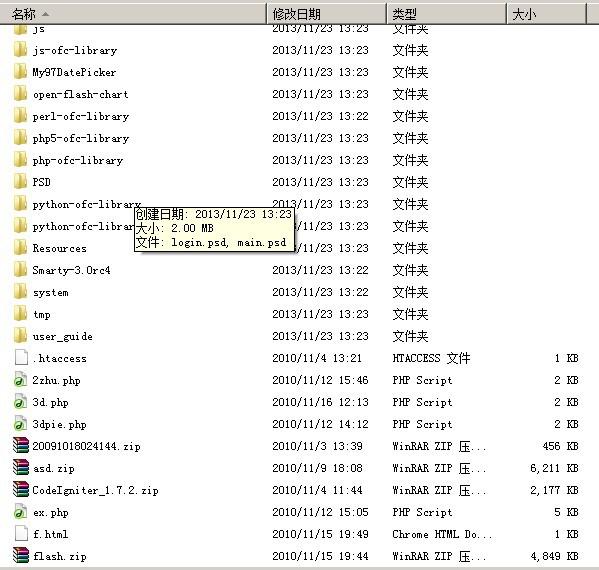Screen dimensions: 599x570
Task: Select the CodeIgniter_1.7.2.zip archive icon
Action: point(21,490)
